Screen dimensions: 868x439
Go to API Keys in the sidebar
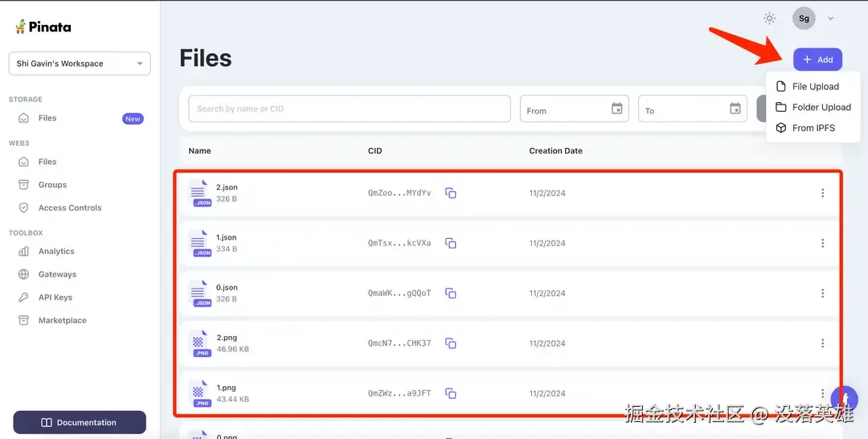click(x=55, y=297)
